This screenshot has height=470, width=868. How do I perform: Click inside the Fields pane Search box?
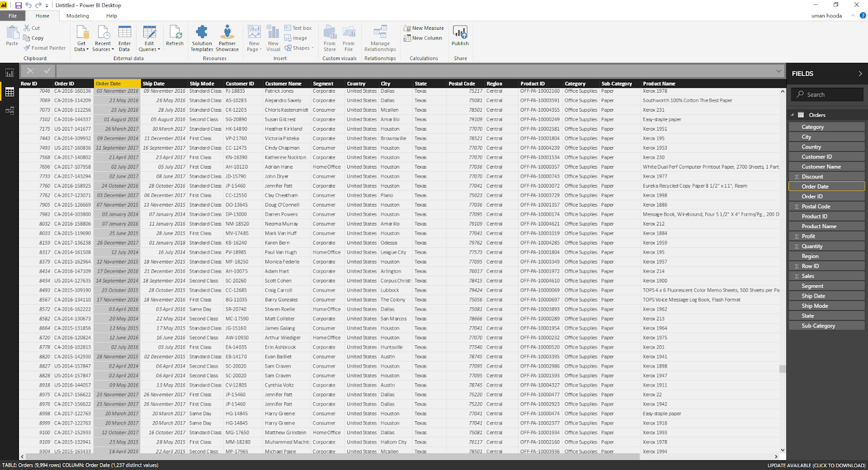(827, 94)
